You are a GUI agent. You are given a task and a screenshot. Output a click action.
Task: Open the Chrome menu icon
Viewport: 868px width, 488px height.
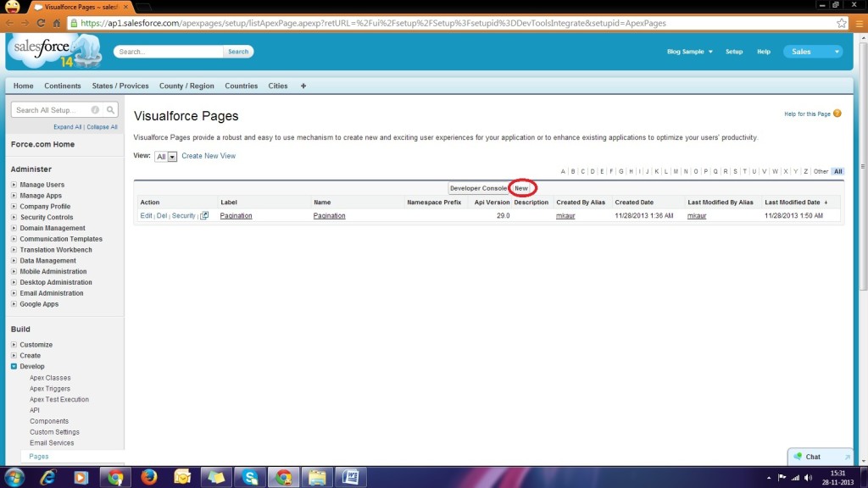pyautogui.click(x=860, y=23)
